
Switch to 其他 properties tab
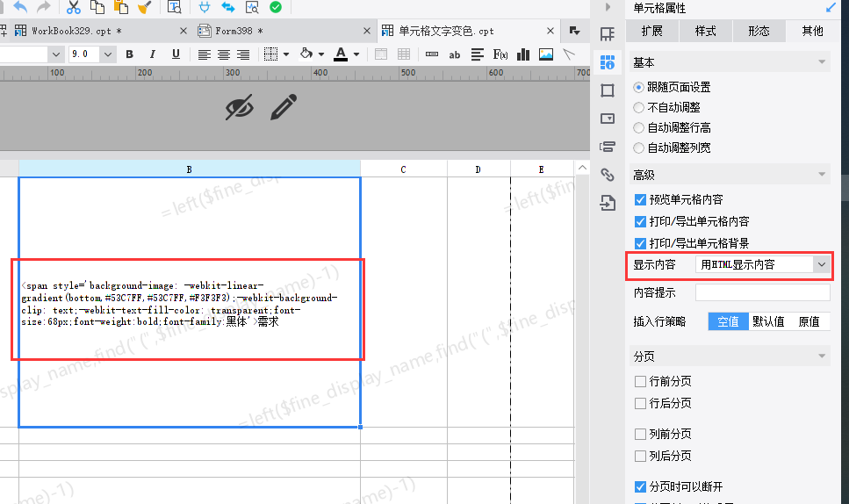point(812,31)
